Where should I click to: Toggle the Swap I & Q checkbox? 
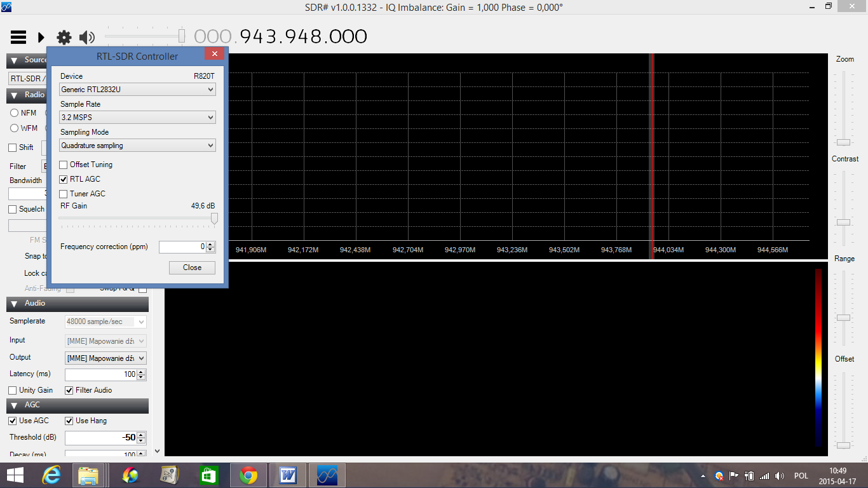142,289
